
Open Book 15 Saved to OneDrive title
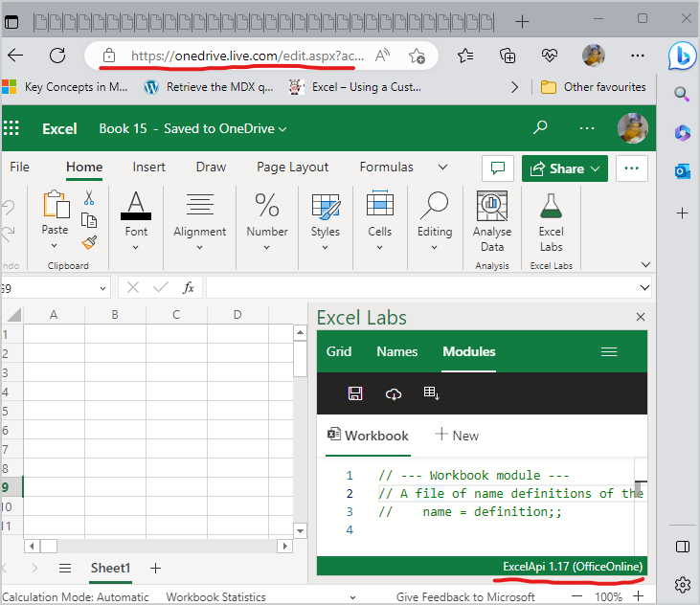tap(192, 128)
